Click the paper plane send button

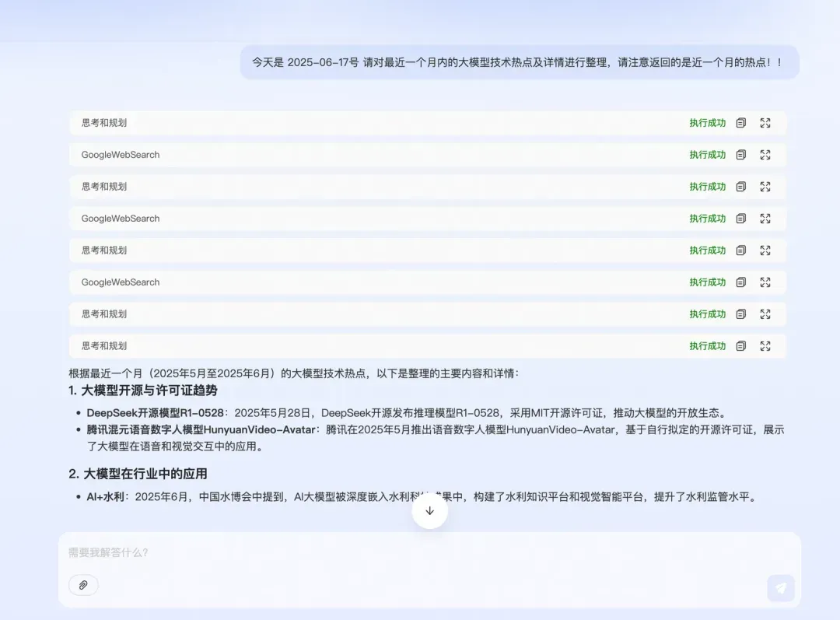coord(781,588)
